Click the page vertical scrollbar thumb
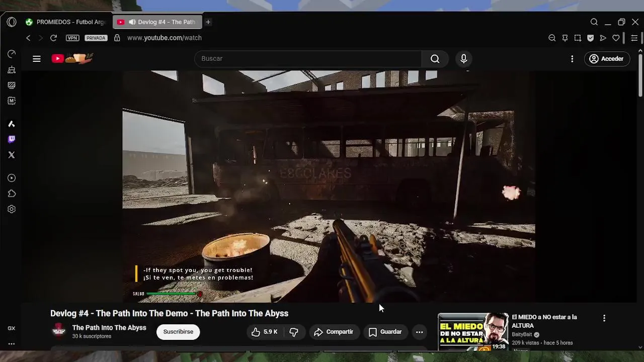The image size is (644, 362). click(x=640, y=75)
